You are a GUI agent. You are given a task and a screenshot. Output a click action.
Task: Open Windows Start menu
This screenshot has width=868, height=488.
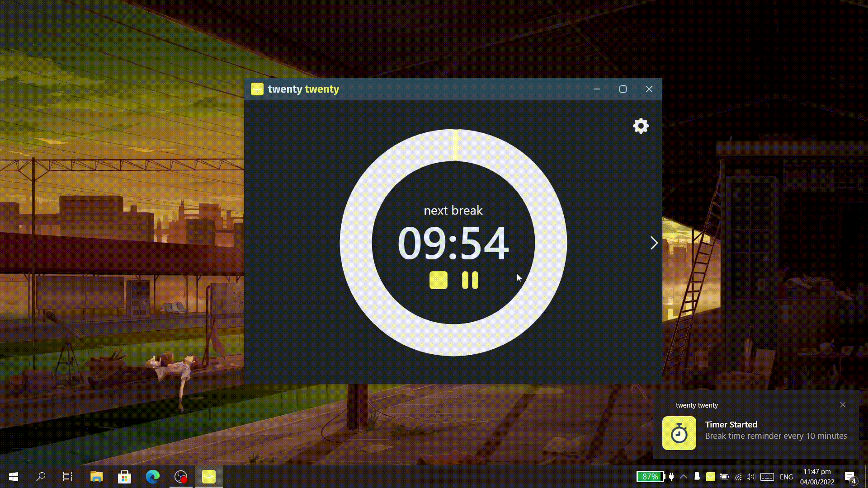click(x=13, y=477)
